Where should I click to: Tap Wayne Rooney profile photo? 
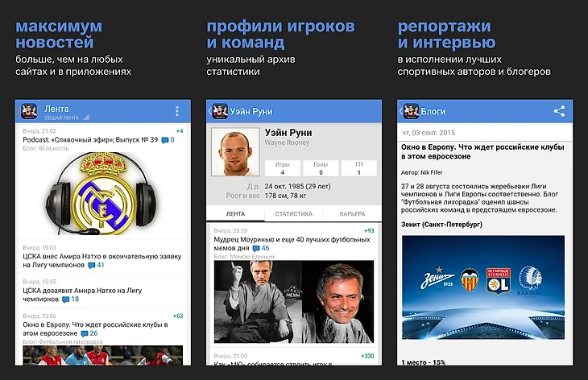[x=235, y=152]
